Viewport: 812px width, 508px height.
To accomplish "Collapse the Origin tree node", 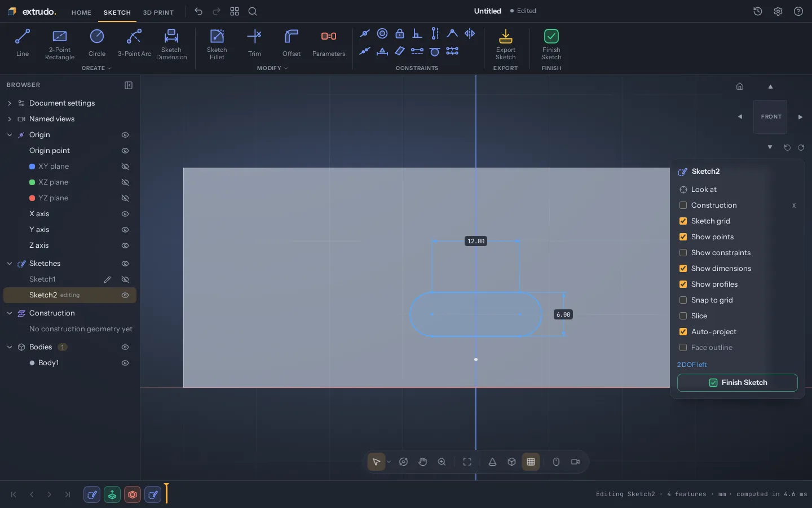I will tap(10, 135).
